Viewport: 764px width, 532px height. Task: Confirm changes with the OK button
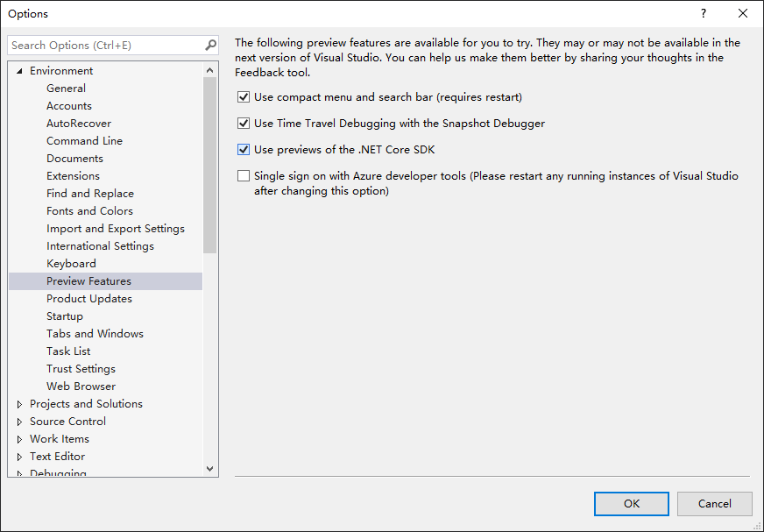pos(632,504)
